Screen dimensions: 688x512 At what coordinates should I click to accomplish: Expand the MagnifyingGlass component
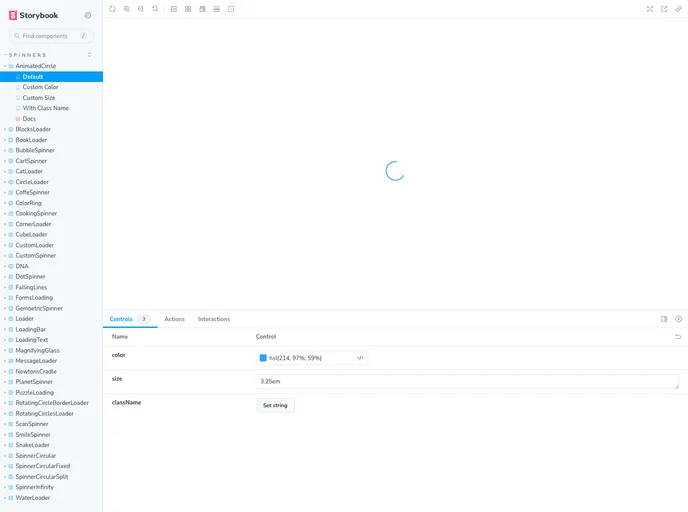coord(37,351)
